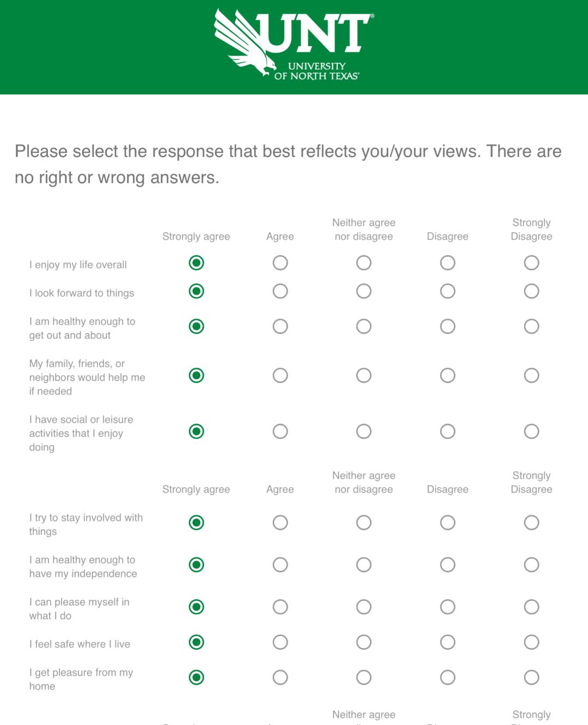The height and width of the screenshot is (725, 588).
Task: Pick Strongly Disagree for "I look forward to things"
Action: tap(531, 291)
